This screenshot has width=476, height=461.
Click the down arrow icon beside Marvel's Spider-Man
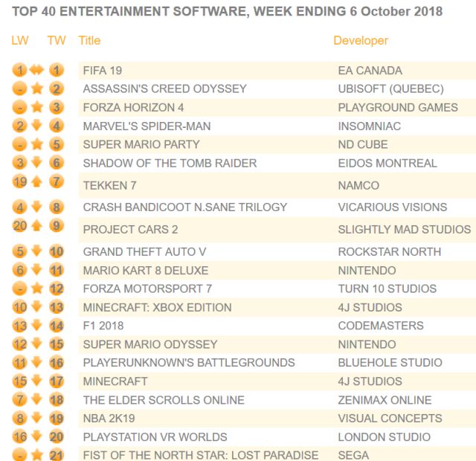[x=37, y=126]
